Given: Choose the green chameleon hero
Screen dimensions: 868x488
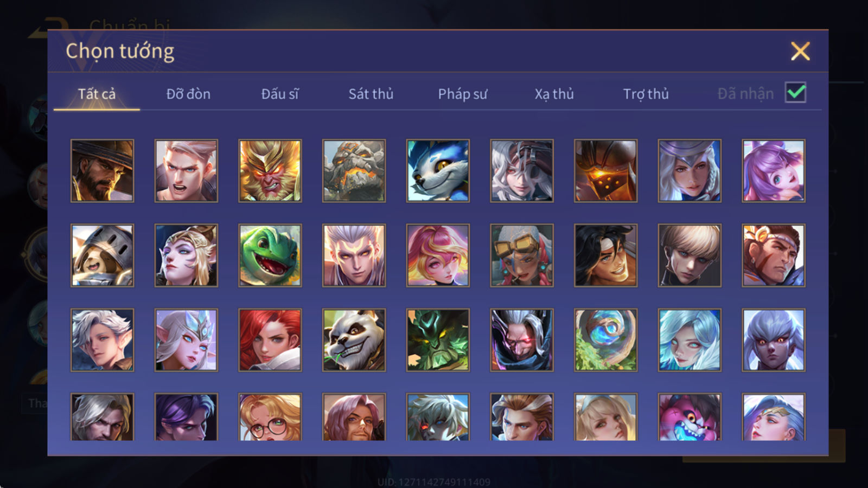Looking at the screenshot, I should pos(270,255).
